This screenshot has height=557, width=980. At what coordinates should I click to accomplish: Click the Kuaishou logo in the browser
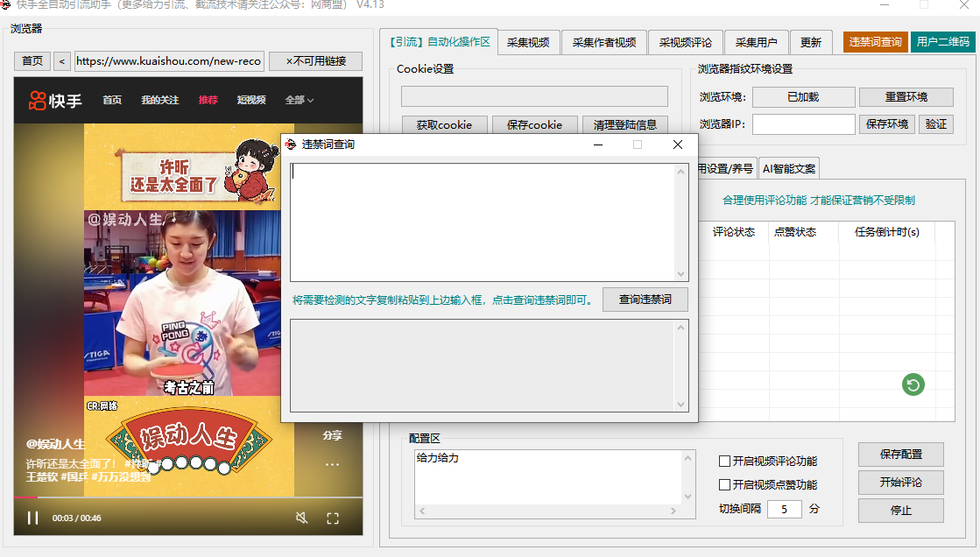pos(55,100)
